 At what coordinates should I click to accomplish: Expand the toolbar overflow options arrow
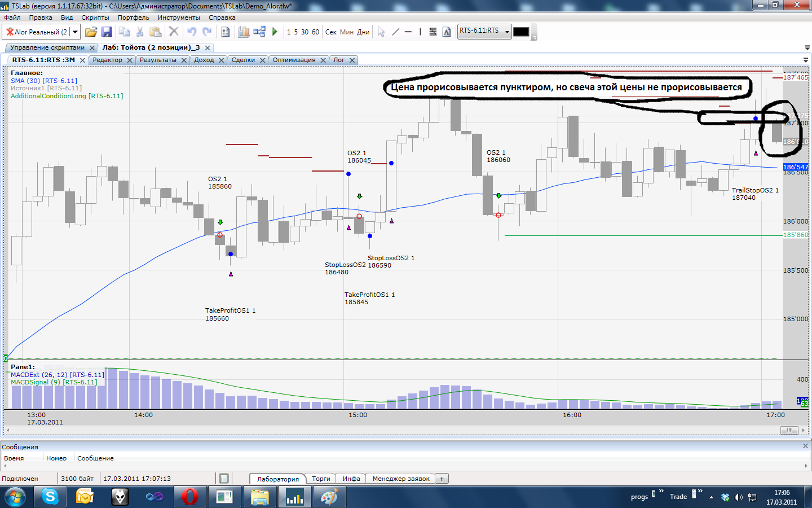tap(534, 38)
